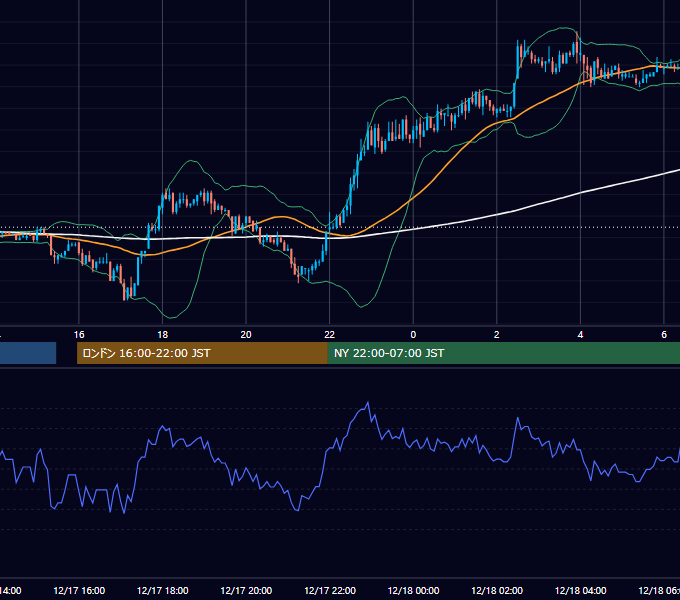The height and width of the screenshot is (600, 680).
Task: Click the 12/17 18:00 date label
Action: point(163,590)
